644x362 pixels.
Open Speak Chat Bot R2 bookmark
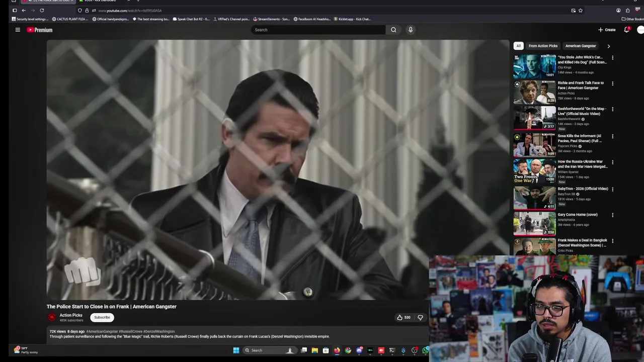tap(191, 19)
